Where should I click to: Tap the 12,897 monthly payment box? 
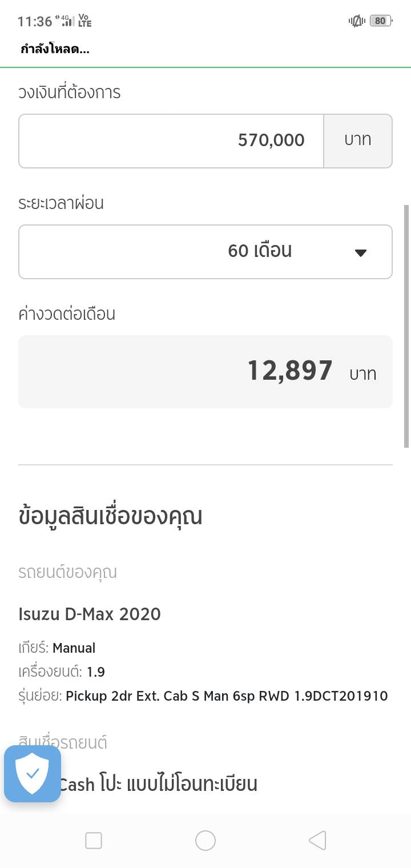(x=205, y=371)
